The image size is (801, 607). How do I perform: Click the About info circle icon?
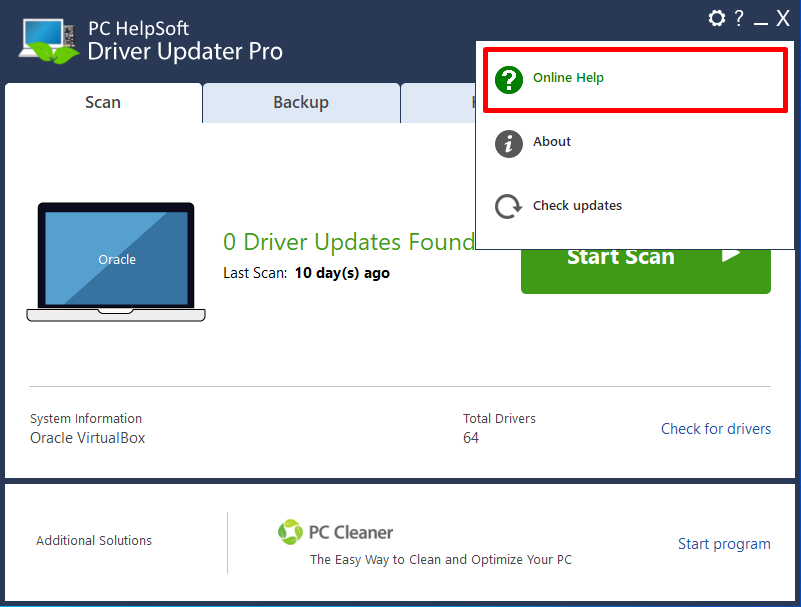coord(509,143)
